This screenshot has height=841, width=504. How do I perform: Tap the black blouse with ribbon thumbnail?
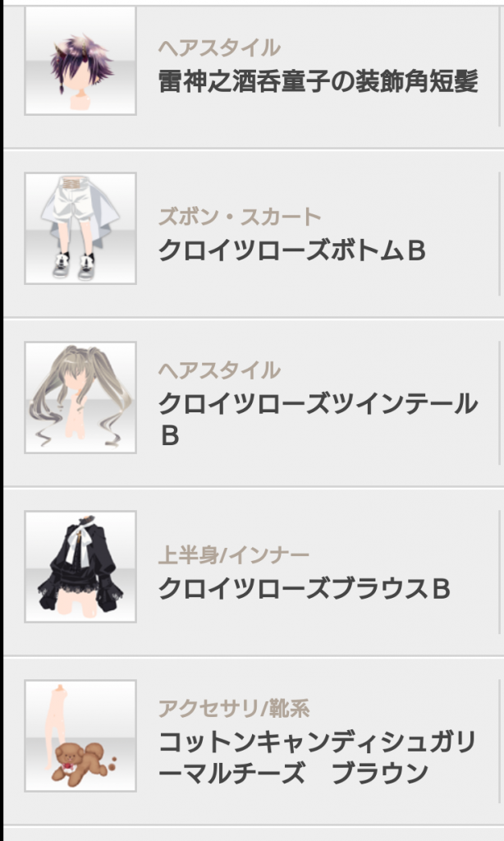click(80, 567)
